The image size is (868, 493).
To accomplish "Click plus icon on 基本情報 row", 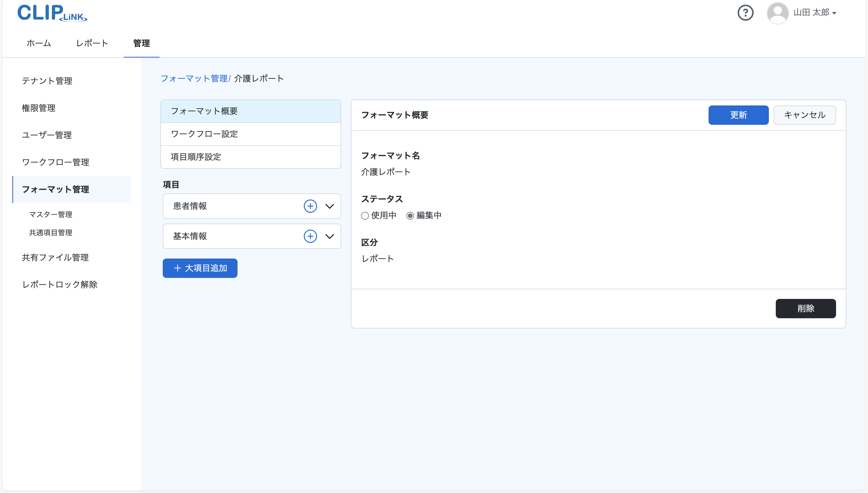I will point(310,236).
